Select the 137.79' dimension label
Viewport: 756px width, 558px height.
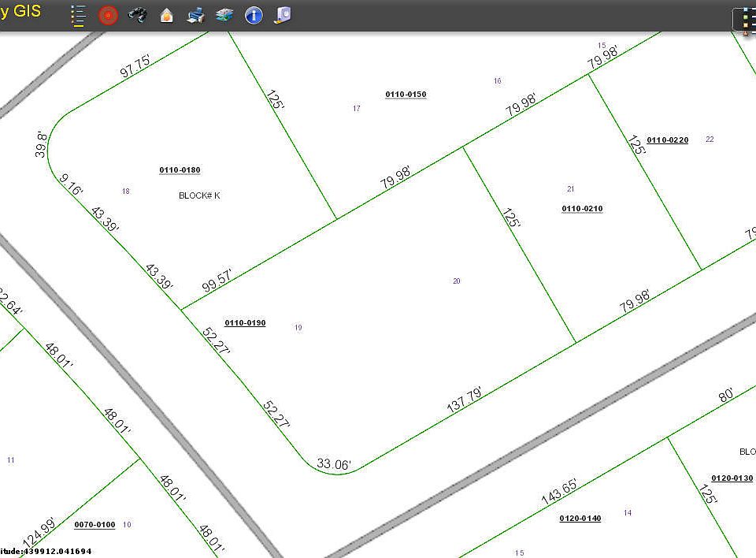click(465, 400)
